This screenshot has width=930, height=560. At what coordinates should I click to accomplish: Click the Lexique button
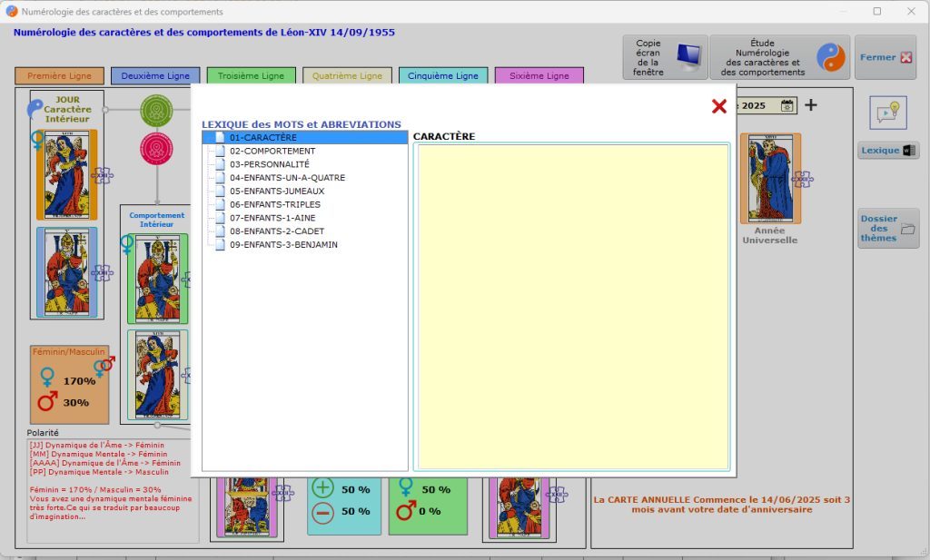887,151
